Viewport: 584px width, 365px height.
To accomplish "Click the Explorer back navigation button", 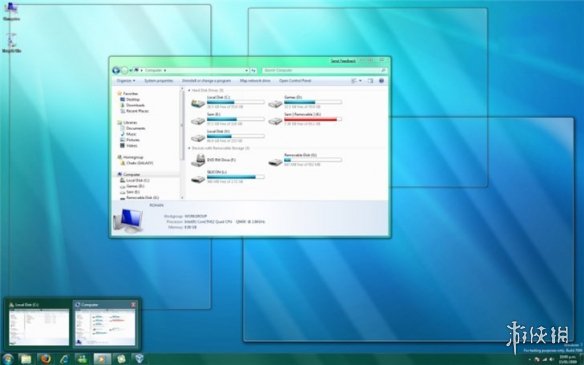I will [116, 70].
